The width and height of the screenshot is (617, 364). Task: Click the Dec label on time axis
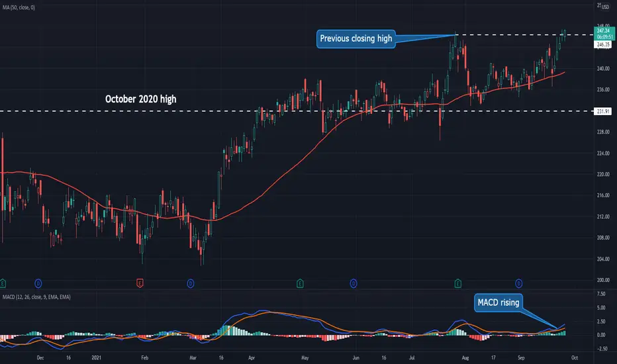click(40, 357)
